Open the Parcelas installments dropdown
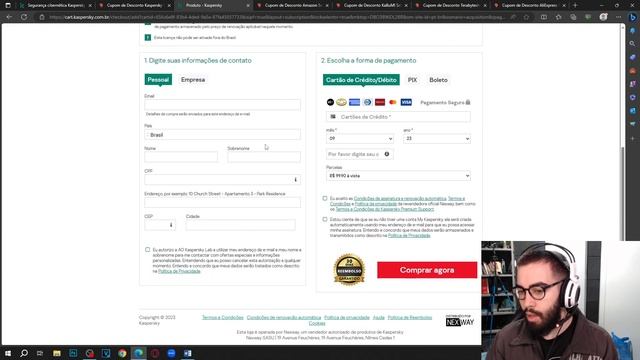 tap(398, 176)
